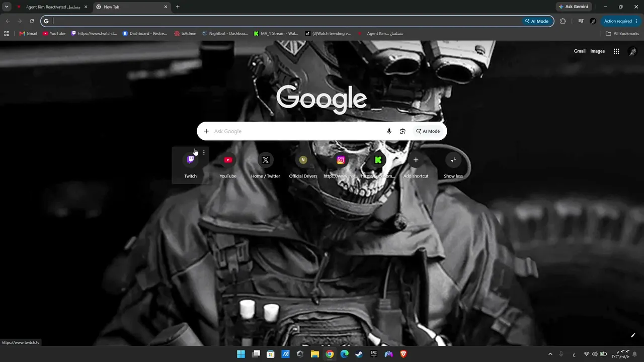Open the Agent Kim bookmark
644x362 pixels.
380,34
